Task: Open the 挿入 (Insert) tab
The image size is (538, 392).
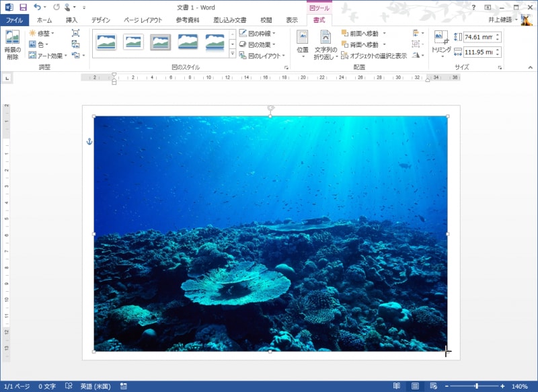Action: pyautogui.click(x=71, y=20)
